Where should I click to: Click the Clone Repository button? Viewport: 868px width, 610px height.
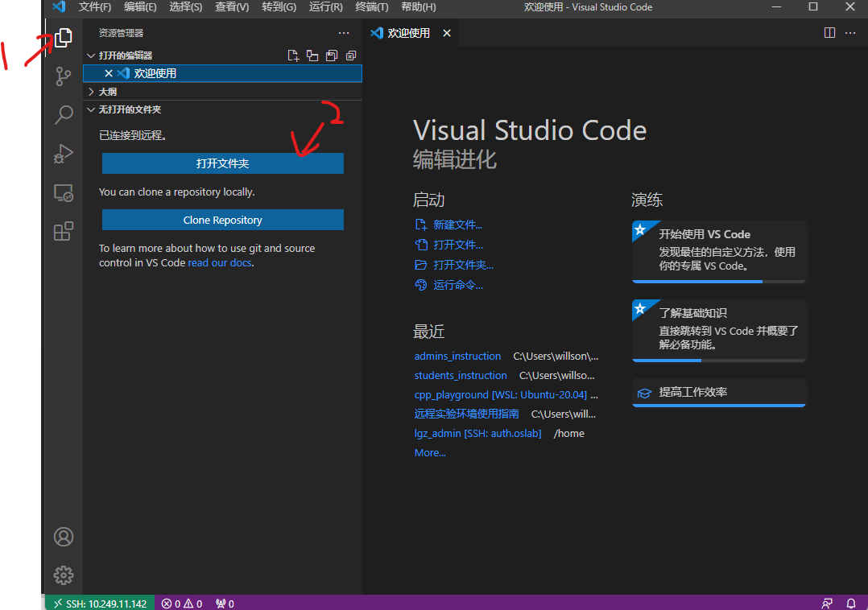click(x=223, y=220)
